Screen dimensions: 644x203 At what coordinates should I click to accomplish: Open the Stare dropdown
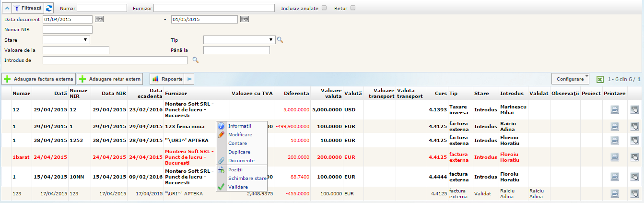tap(66, 40)
